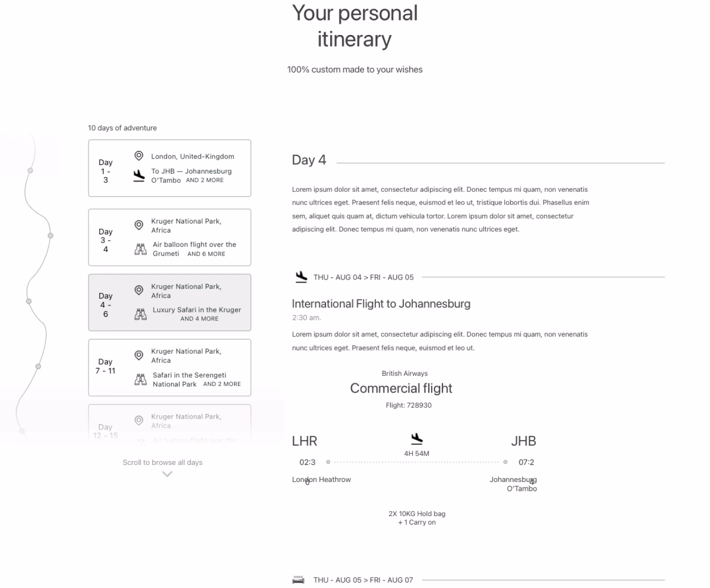Screen dimensions: 710x588
Task: Click binoculars icon beside Luxury Safari in the Kruger
Action: [140, 314]
